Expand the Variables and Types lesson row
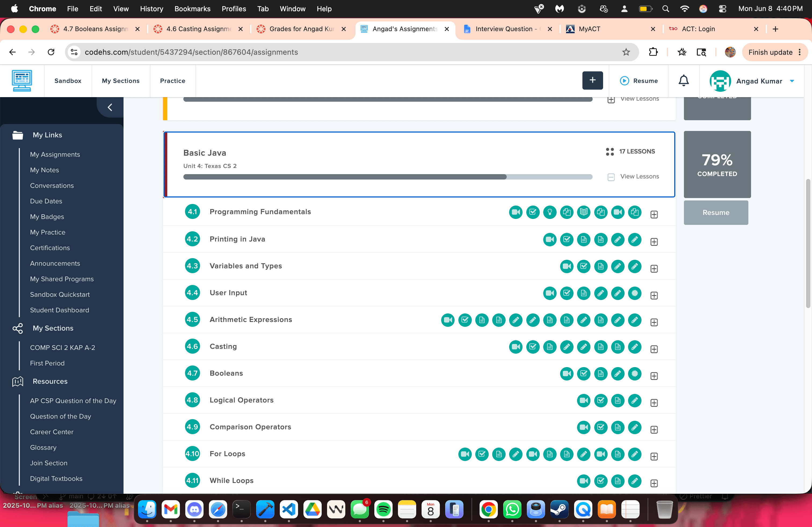812x527 pixels. pos(654,269)
